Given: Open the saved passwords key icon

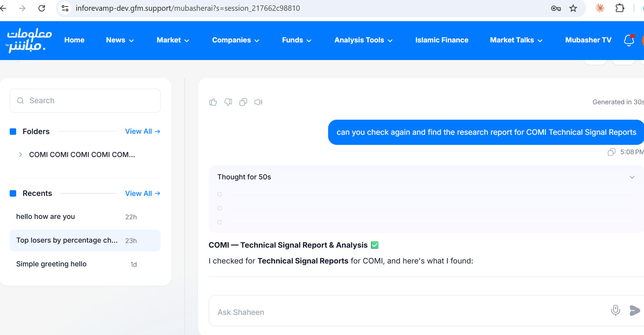Looking at the screenshot, I should tap(556, 8).
